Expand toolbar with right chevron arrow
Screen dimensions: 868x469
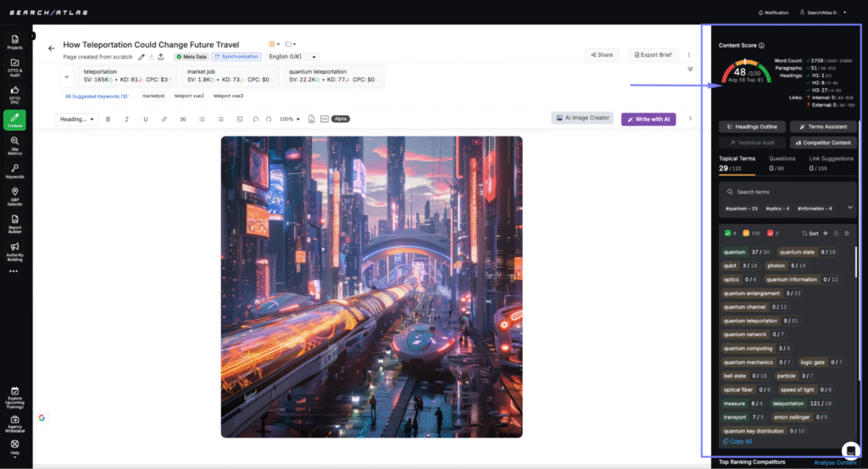pyautogui.click(x=690, y=119)
